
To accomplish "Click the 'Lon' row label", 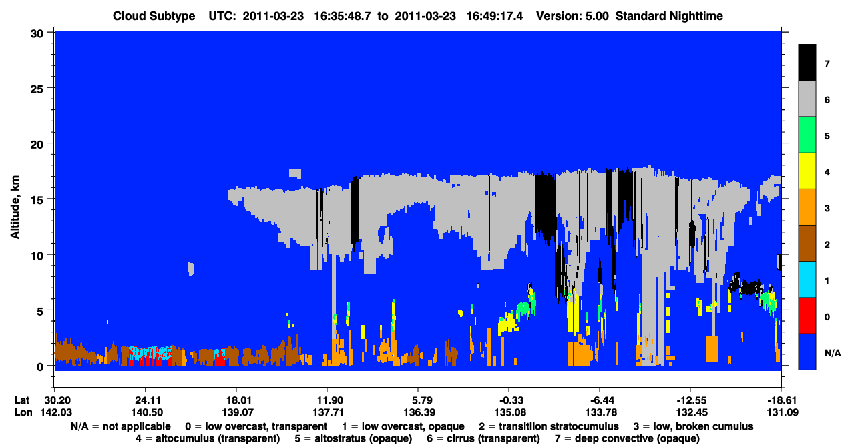I will (x=22, y=412).
